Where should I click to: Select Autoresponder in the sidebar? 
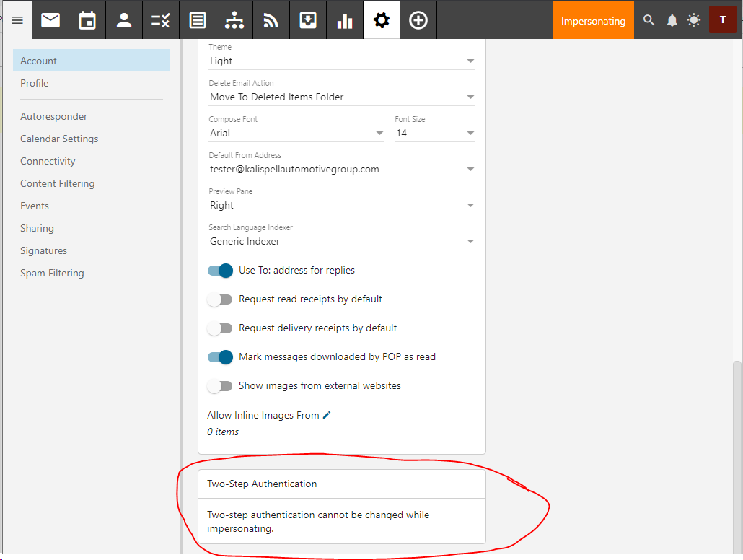(x=54, y=116)
